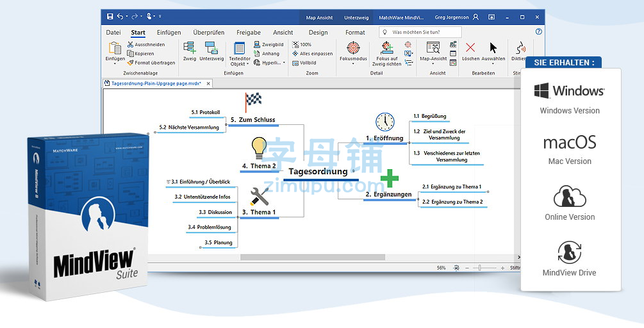Click Zweigbild to add branch picture
Image resolution: width=644 pixels, height=328 pixels.
(x=268, y=44)
